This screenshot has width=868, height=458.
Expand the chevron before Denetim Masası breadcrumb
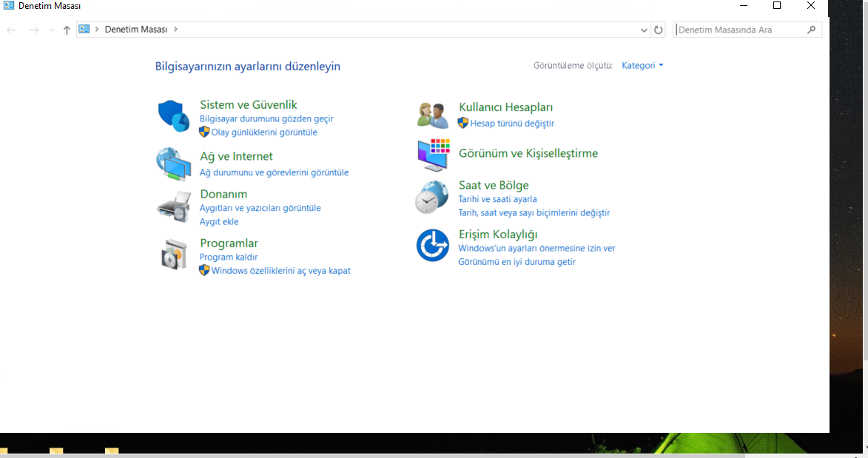[x=97, y=30]
